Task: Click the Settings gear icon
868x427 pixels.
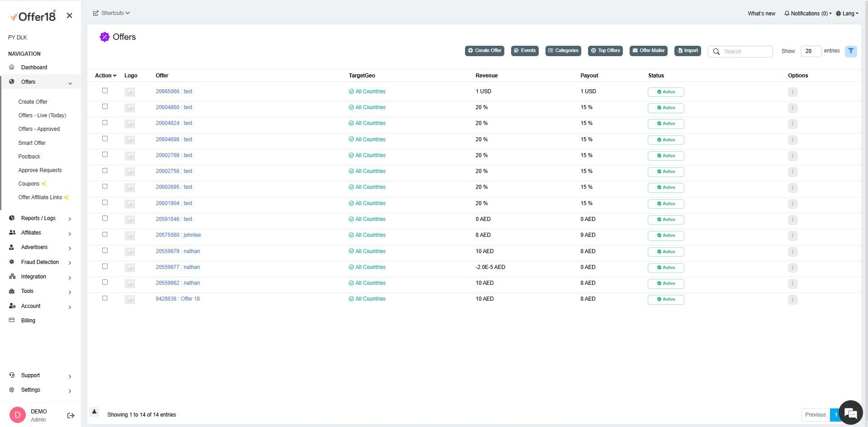Action: [x=12, y=390]
